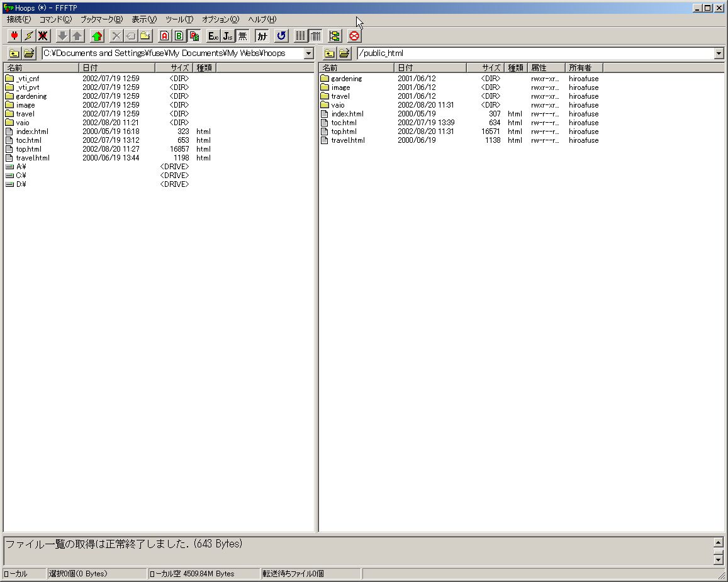Open the 接続(F) menu
This screenshot has width=728, height=582.
19,19
